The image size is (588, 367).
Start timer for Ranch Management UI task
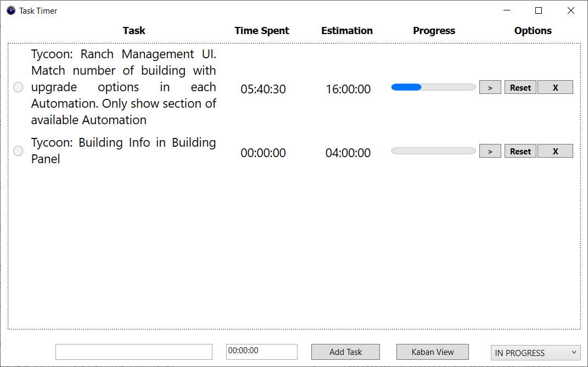click(490, 87)
